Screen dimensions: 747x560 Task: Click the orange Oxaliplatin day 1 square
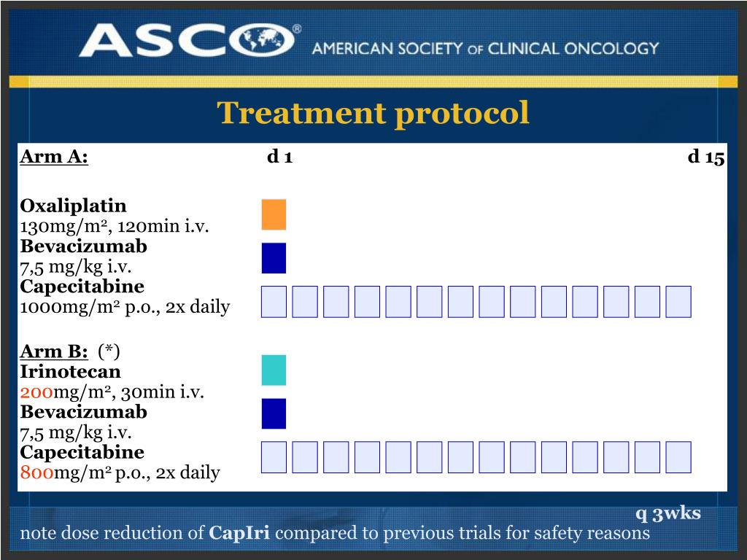274,214
